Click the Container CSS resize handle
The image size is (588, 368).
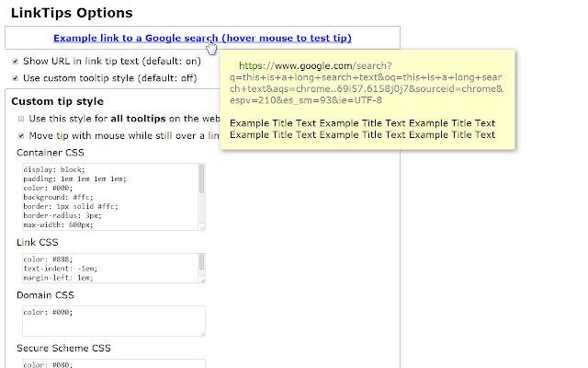pos(202,227)
